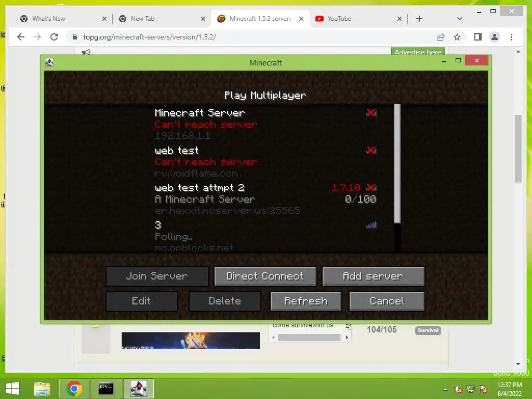This screenshot has height=399, width=532.
Task: Open Action Center flag icon
Action: [483, 389]
